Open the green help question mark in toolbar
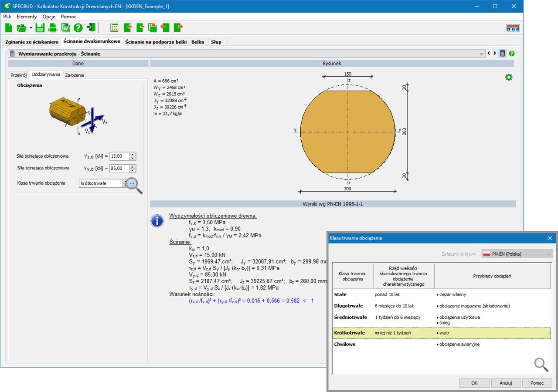The image size is (558, 392). click(x=78, y=28)
